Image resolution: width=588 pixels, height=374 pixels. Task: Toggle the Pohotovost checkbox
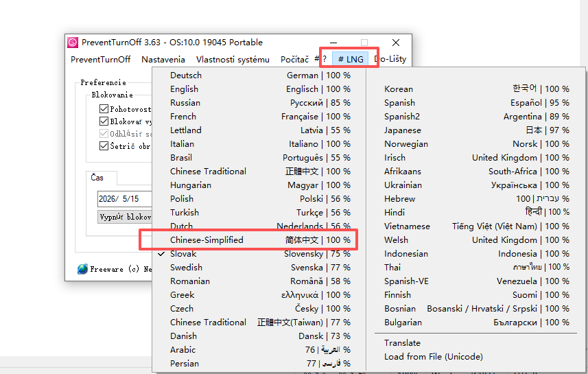[104, 109]
